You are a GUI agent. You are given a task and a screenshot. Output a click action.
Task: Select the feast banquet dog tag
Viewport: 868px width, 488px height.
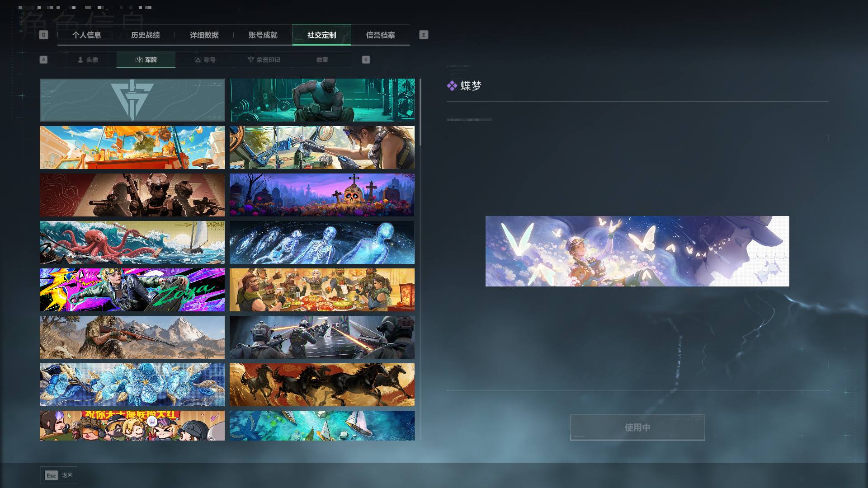click(x=322, y=290)
